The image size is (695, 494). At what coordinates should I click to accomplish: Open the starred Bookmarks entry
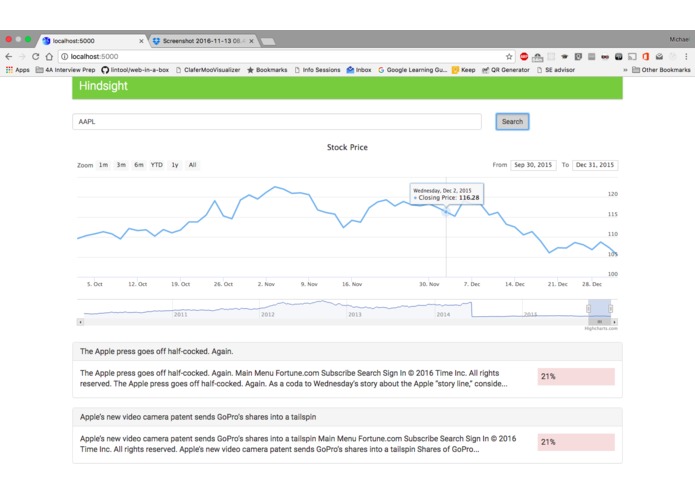point(267,70)
